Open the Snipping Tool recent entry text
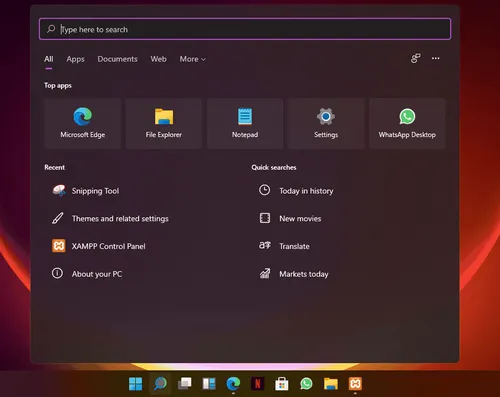Viewport: 500px width, 397px height. pyautogui.click(x=95, y=191)
